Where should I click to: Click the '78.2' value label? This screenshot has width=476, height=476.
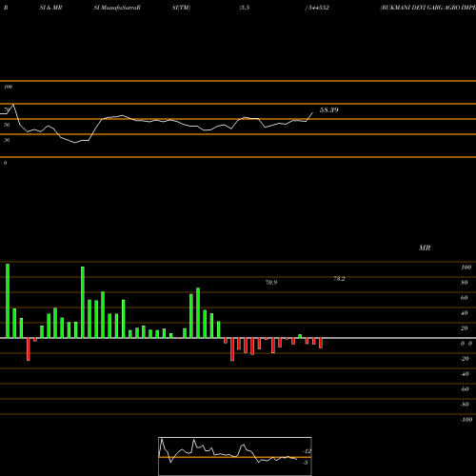click(339, 279)
